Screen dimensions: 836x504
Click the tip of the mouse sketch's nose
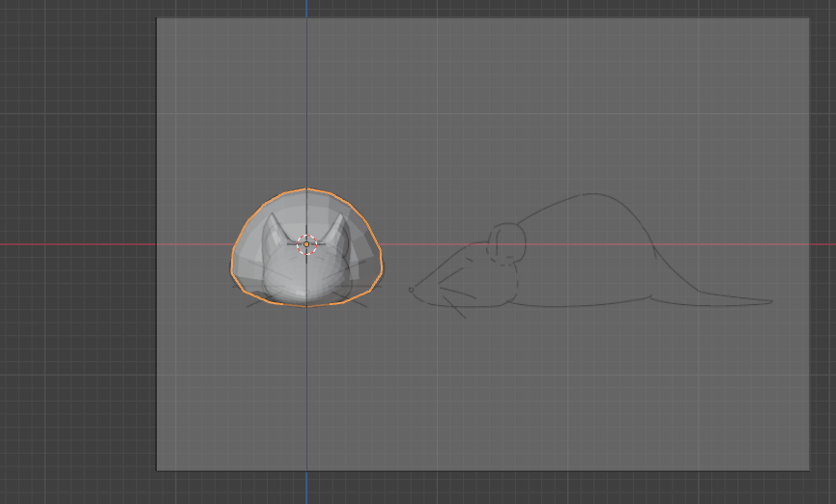411,288
